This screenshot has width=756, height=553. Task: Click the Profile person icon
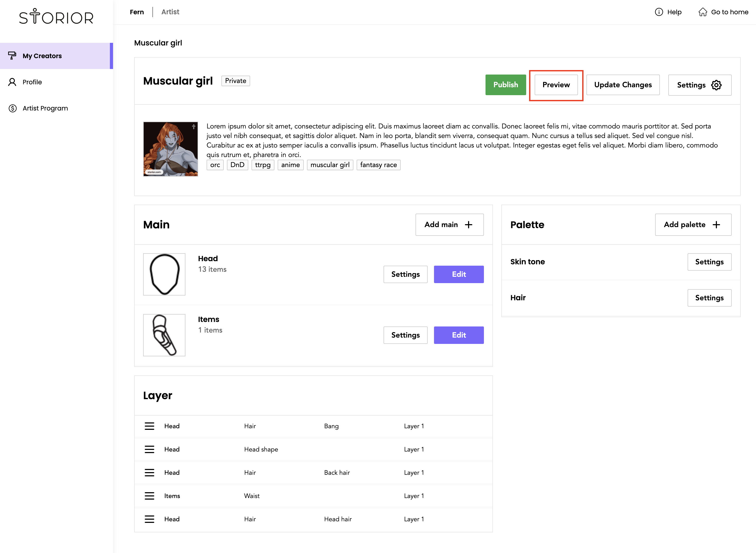12,82
